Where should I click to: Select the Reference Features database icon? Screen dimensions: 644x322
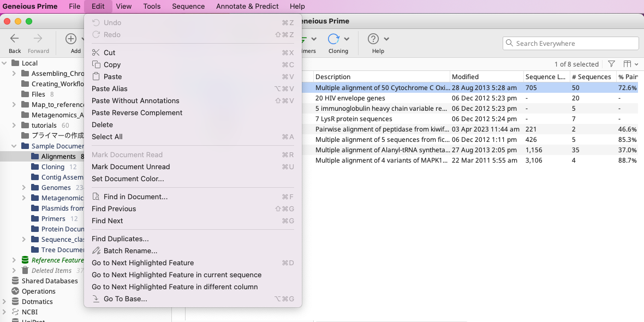pyautogui.click(x=25, y=260)
